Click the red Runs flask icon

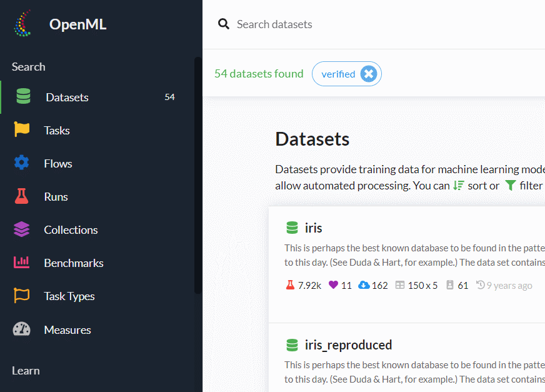click(x=22, y=196)
